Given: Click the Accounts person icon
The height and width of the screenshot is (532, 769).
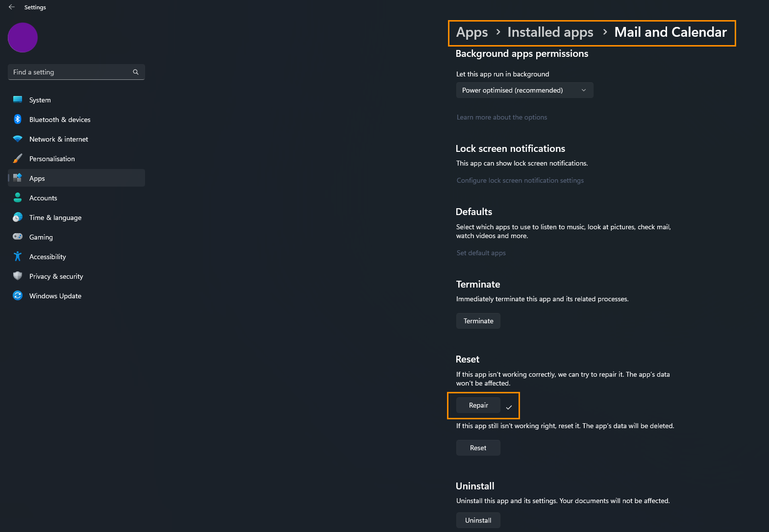Looking at the screenshot, I should [x=18, y=197].
